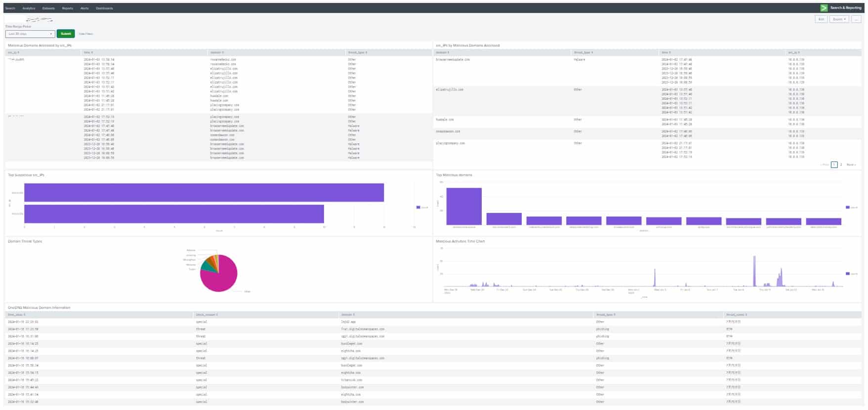This screenshot has height=410, width=868.
Task: Click the green Search & Reporting app icon
Action: (824, 8)
